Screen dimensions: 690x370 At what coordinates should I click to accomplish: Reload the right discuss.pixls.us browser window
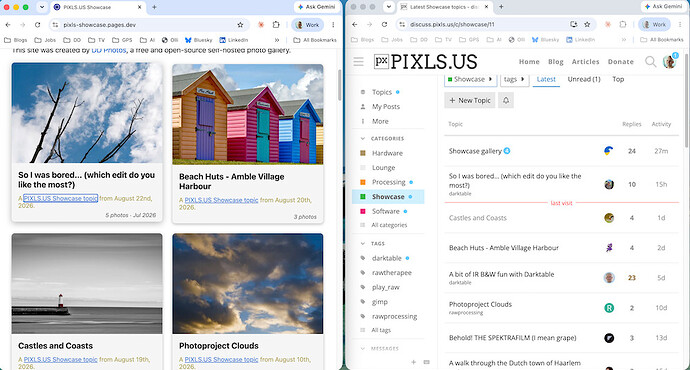click(384, 25)
